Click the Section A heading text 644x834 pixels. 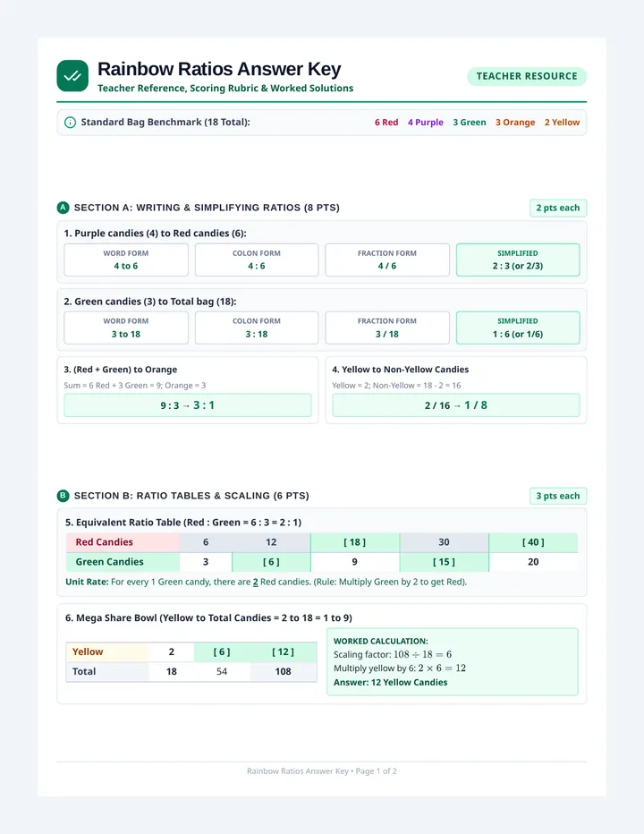click(207, 208)
